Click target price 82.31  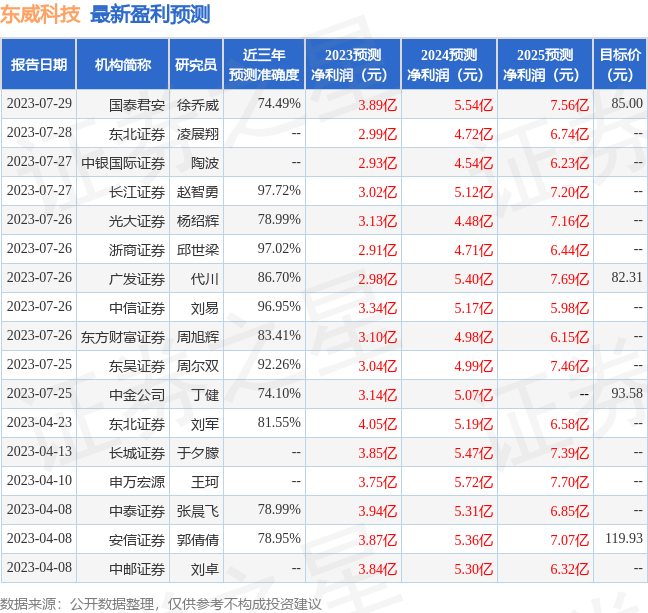[627, 278]
